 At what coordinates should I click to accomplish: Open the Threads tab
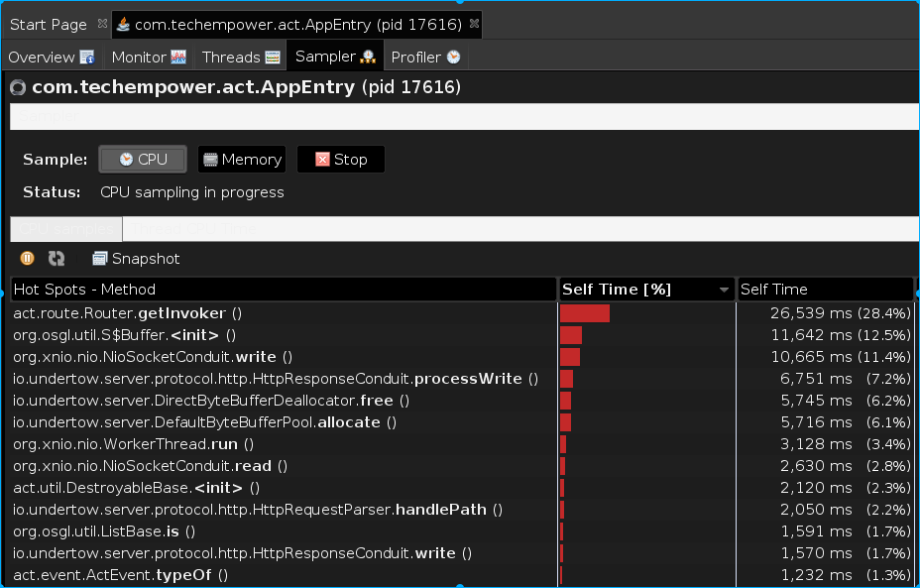click(x=241, y=57)
